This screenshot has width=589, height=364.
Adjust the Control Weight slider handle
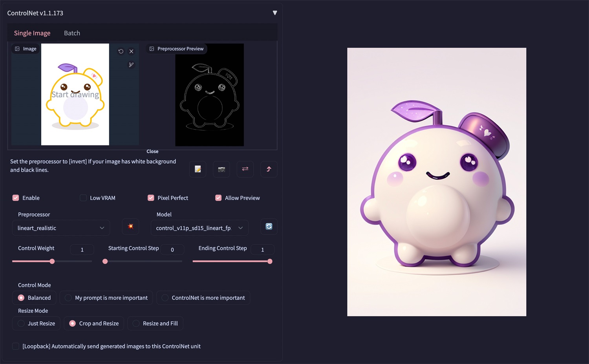[52, 262]
